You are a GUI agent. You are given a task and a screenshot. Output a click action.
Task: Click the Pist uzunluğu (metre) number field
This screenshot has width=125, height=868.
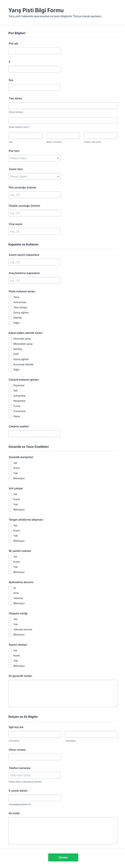34,195
